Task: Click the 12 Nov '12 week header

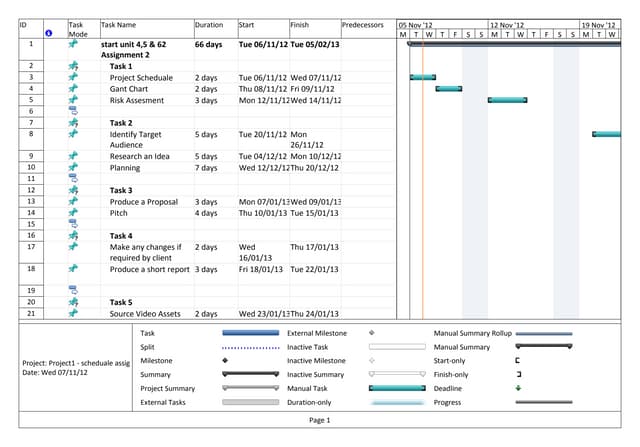Action: coord(508,24)
